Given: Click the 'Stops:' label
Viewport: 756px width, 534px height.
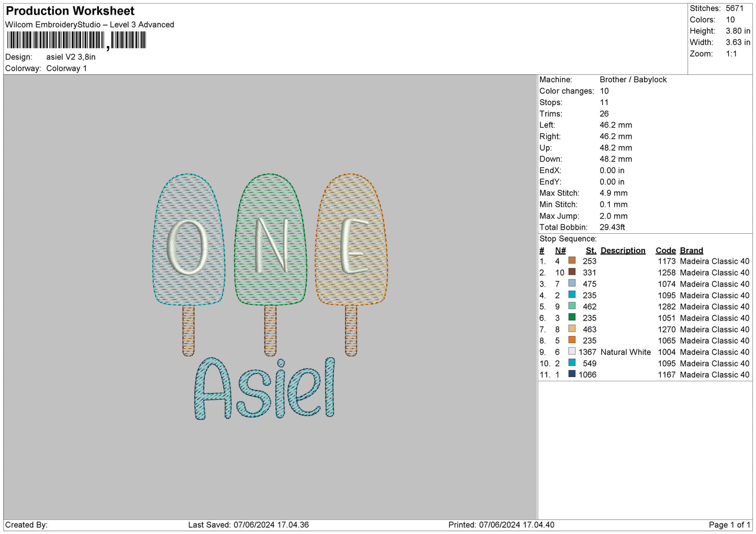Looking at the screenshot, I should (x=551, y=103).
